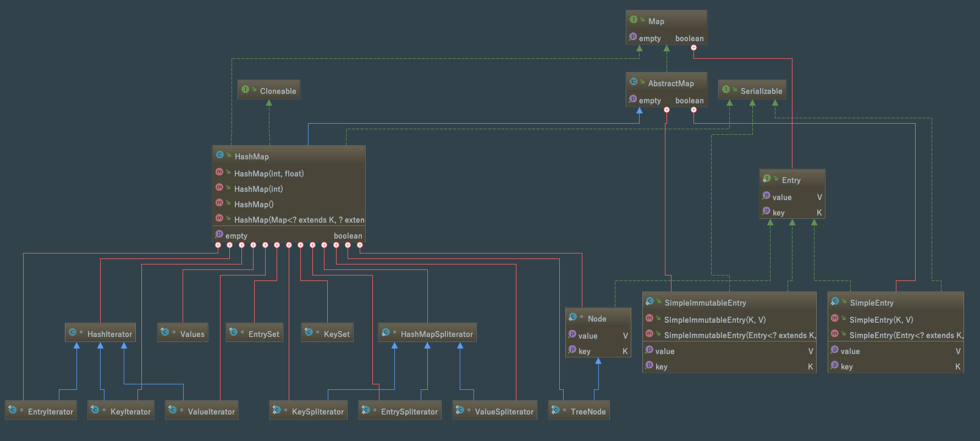The height and width of the screenshot is (441, 980).
Task: Click the Values class node
Action: (183, 333)
